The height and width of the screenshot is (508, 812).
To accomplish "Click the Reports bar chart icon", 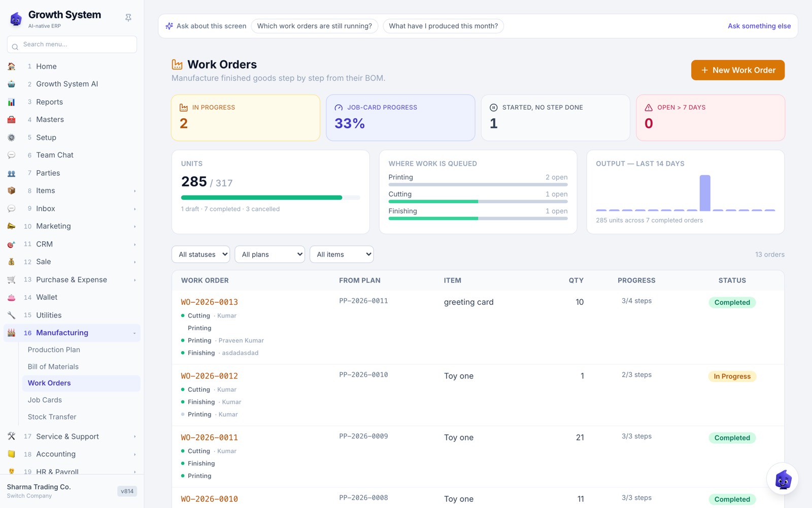I will (x=12, y=102).
